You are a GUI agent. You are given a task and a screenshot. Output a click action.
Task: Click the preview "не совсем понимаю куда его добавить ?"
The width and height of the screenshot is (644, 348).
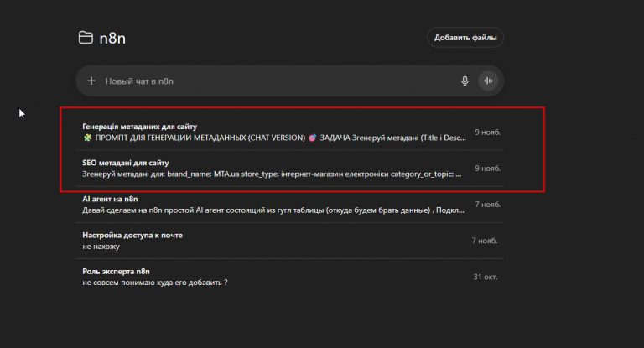tap(155, 283)
